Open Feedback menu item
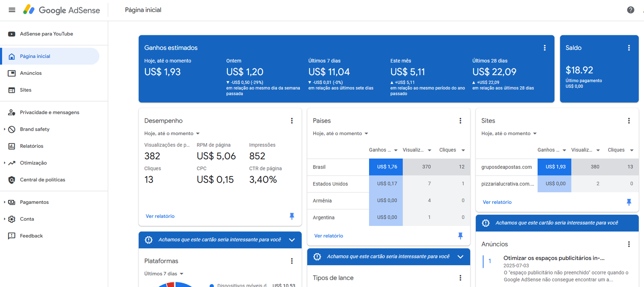The height and width of the screenshot is (287, 644). pyautogui.click(x=31, y=236)
